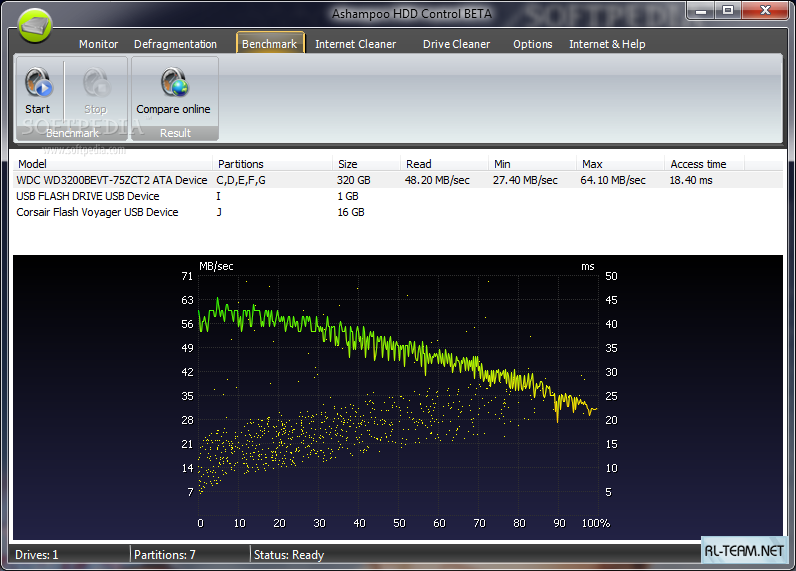Open the Drive Cleaner tab
Screen dimensions: 796x571
456,44
